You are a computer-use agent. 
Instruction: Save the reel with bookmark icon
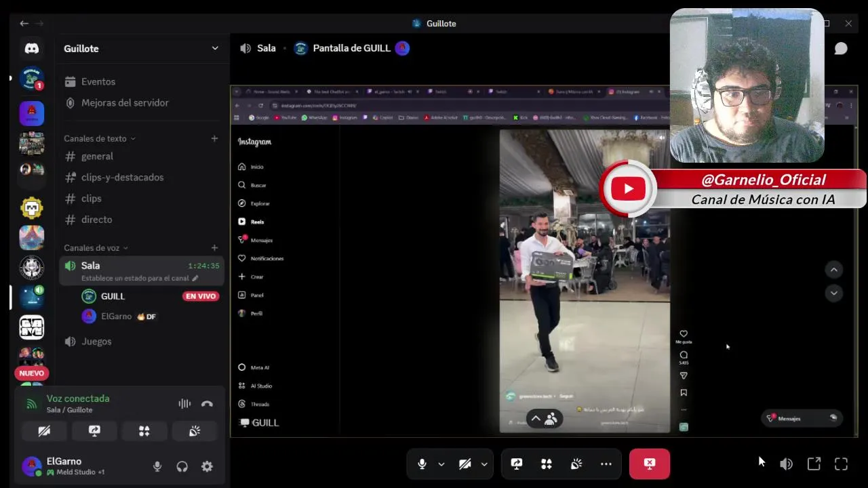click(x=684, y=392)
